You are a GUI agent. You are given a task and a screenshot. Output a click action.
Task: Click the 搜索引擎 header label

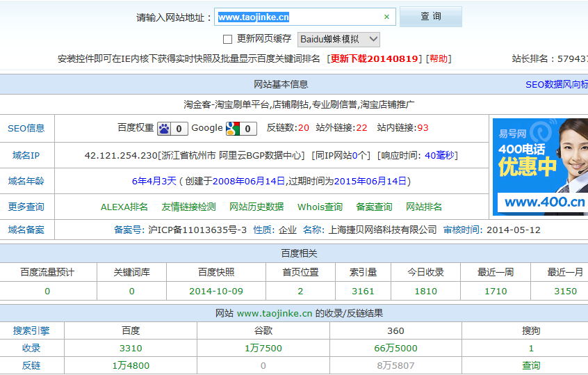[31, 330]
